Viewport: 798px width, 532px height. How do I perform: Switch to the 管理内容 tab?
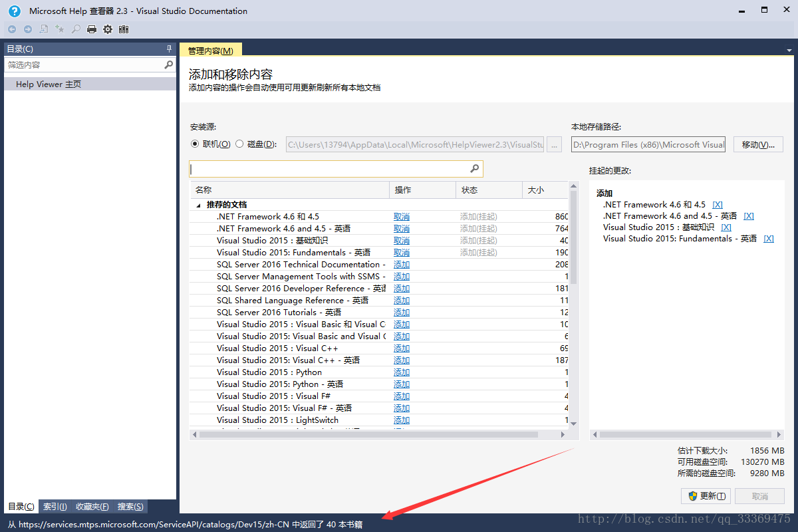pyautogui.click(x=210, y=50)
